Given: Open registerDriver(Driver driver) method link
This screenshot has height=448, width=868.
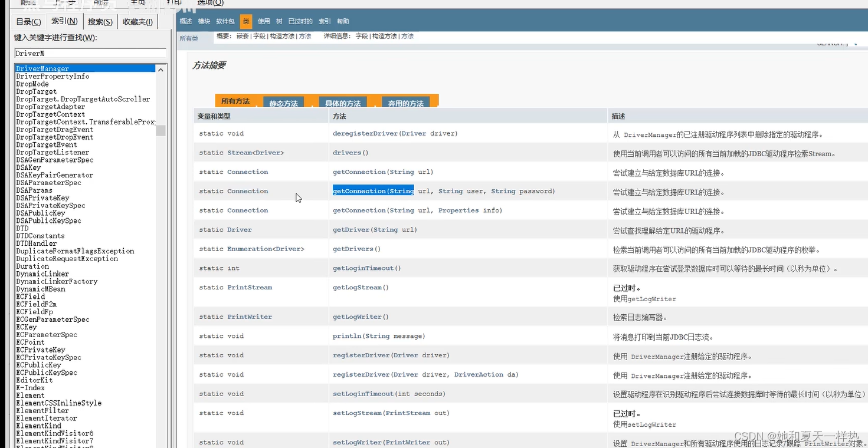Looking at the screenshot, I should pos(361,355).
